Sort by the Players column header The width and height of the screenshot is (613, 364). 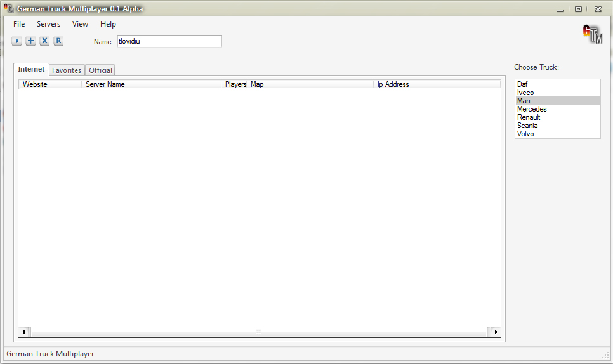[234, 84]
